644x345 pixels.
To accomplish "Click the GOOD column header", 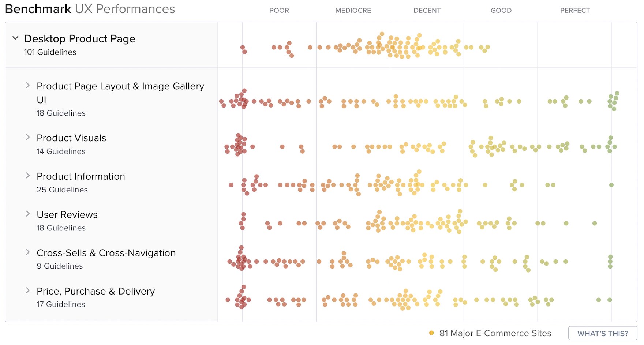I will pyautogui.click(x=501, y=11).
